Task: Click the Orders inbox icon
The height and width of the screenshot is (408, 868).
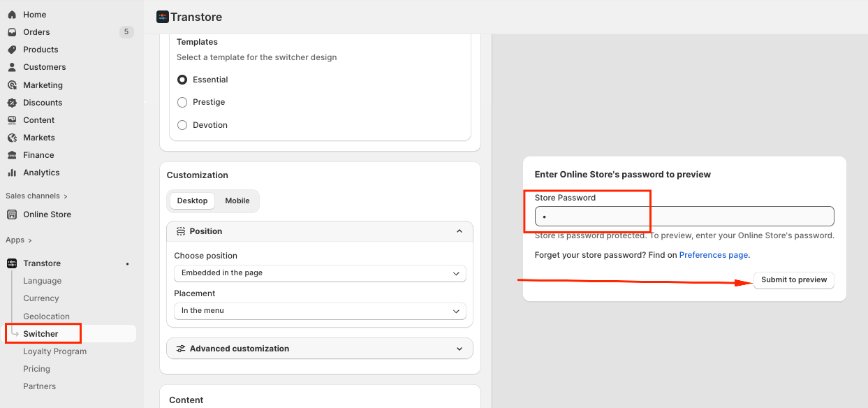Action: pos(12,32)
